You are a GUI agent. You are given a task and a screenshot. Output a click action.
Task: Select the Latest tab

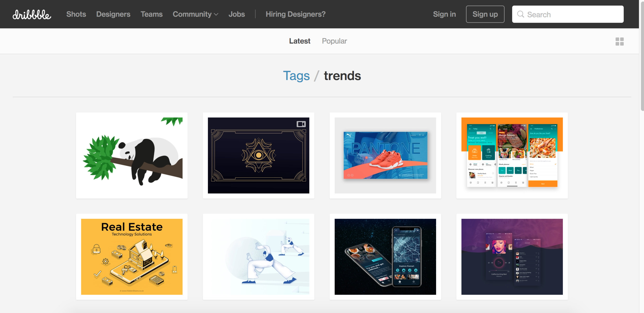[x=299, y=41]
